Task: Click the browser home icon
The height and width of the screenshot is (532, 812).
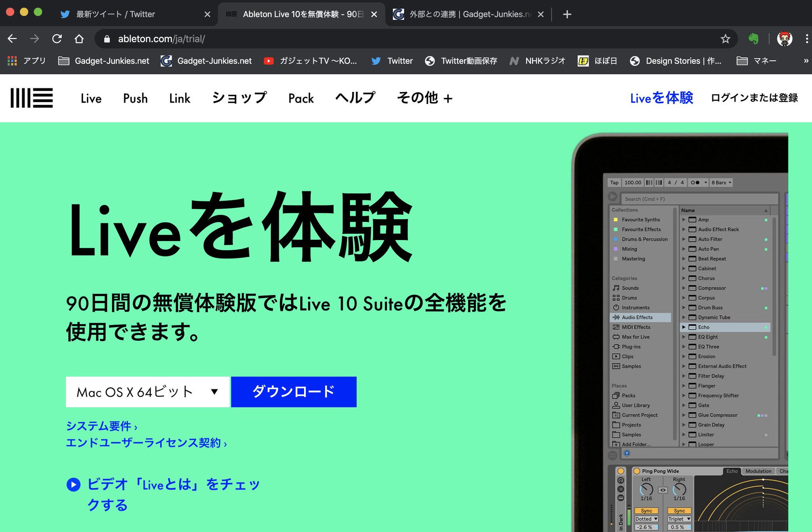Action: pyautogui.click(x=79, y=39)
